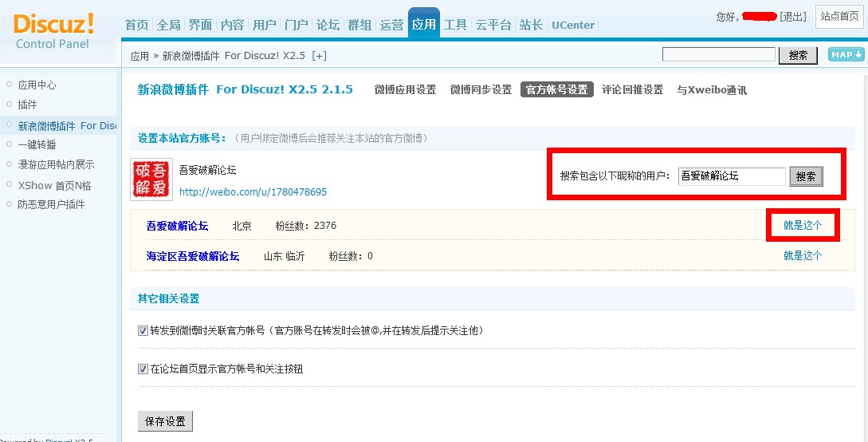The height and width of the screenshot is (442, 868).
Task: Click the 其它相关设置 section header
Action: click(168, 298)
